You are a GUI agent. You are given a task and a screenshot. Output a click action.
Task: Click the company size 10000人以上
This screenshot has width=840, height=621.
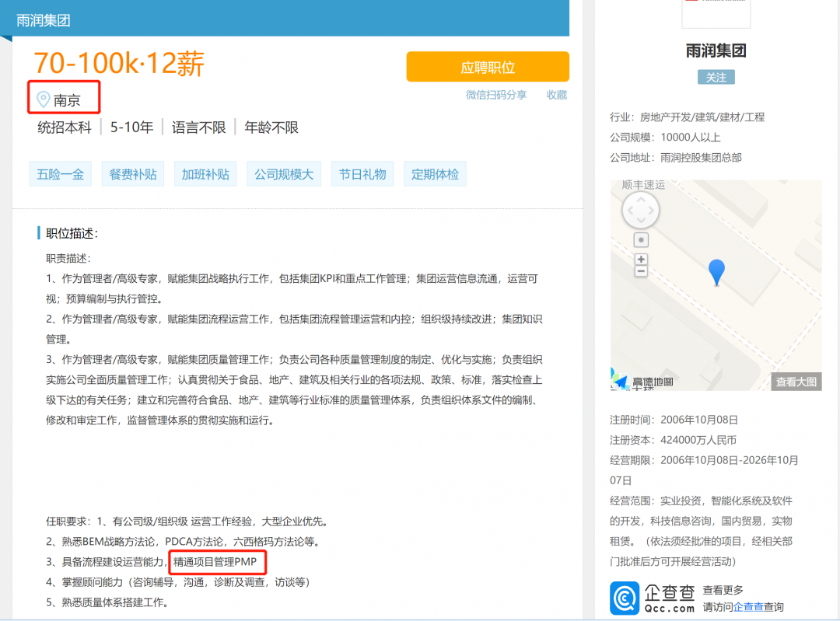[x=691, y=138]
